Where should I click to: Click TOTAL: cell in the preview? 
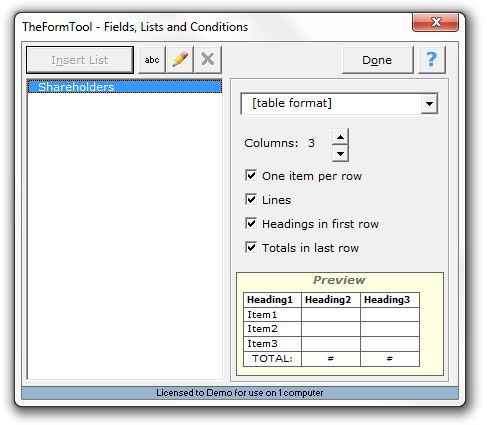tap(272, 359)
